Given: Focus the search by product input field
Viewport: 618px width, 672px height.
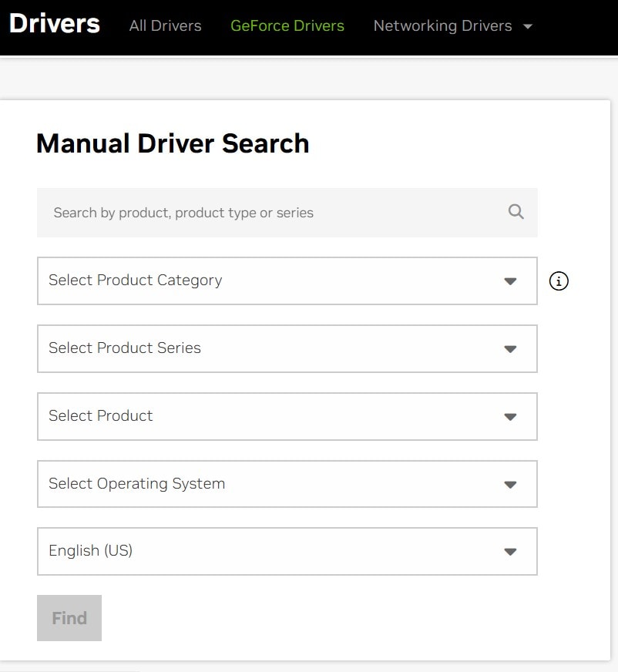Looking at the screenshot, I should tap(287, 213).
